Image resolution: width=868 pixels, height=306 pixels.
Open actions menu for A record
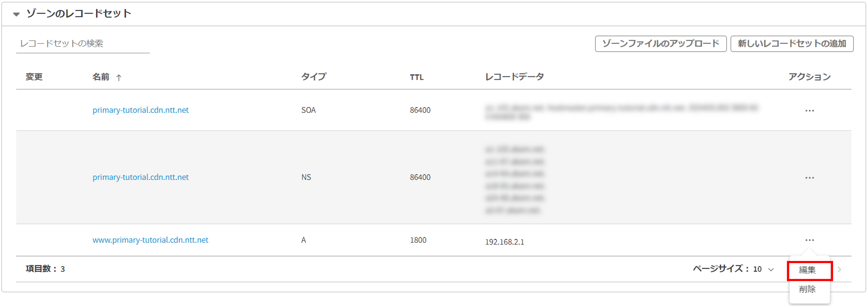(x=809, y=240)
